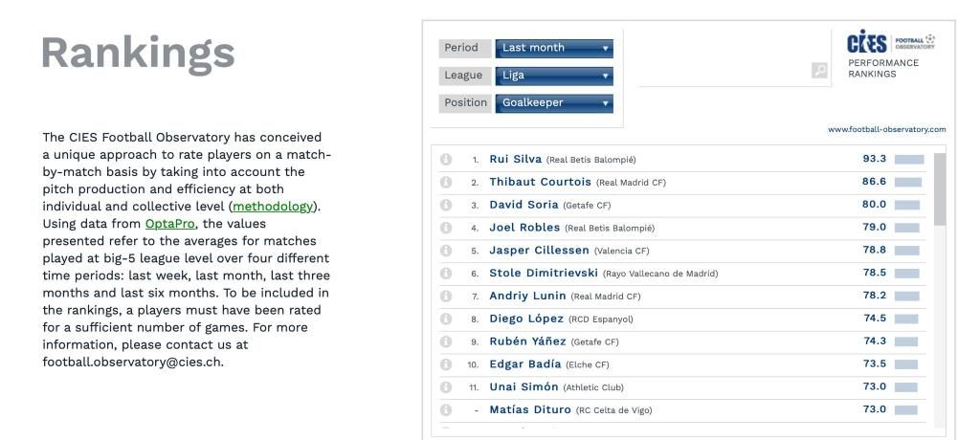Image resolution: width=980 pixels, height=440 pixels.
Task: Open the Period dropdown
Action: 554,48
